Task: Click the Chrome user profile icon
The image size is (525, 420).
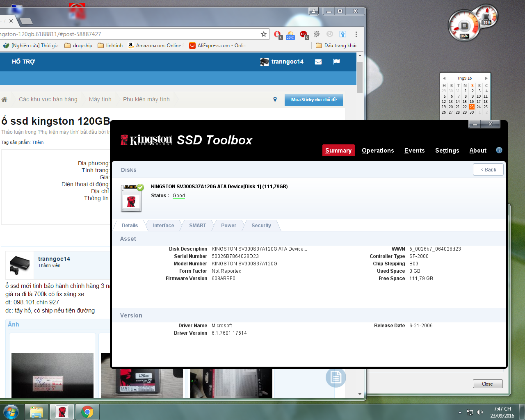Action: (x=314, y=11)
